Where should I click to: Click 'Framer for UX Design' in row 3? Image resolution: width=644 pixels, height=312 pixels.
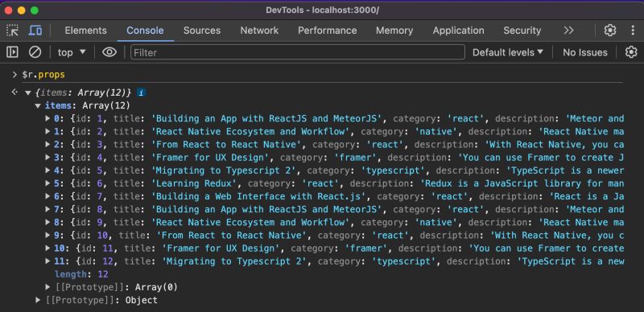[x=210, y=158]
